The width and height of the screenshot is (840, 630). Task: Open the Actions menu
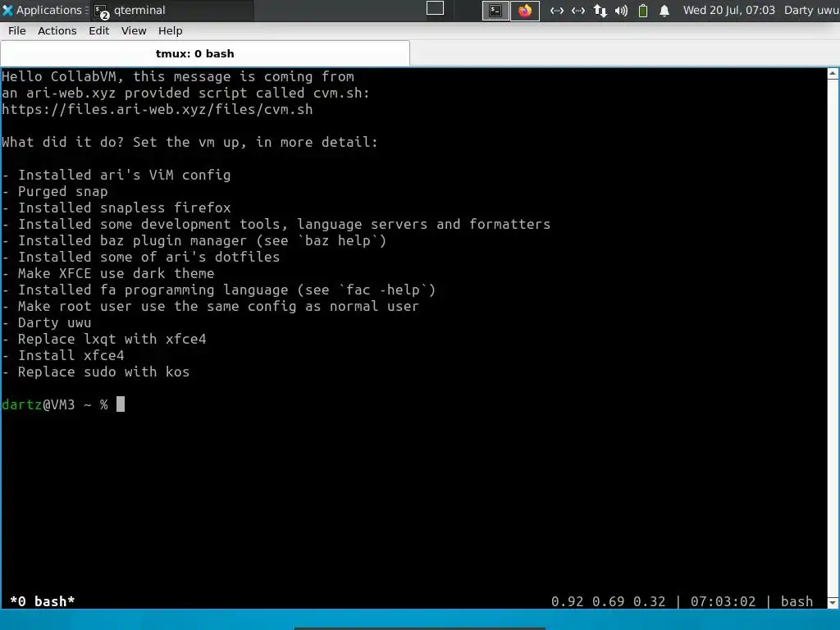click(x=57, y=31)
